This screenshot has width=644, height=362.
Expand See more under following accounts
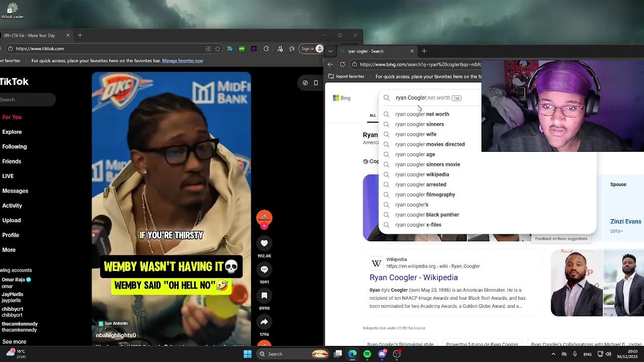[x=14, y=342]
